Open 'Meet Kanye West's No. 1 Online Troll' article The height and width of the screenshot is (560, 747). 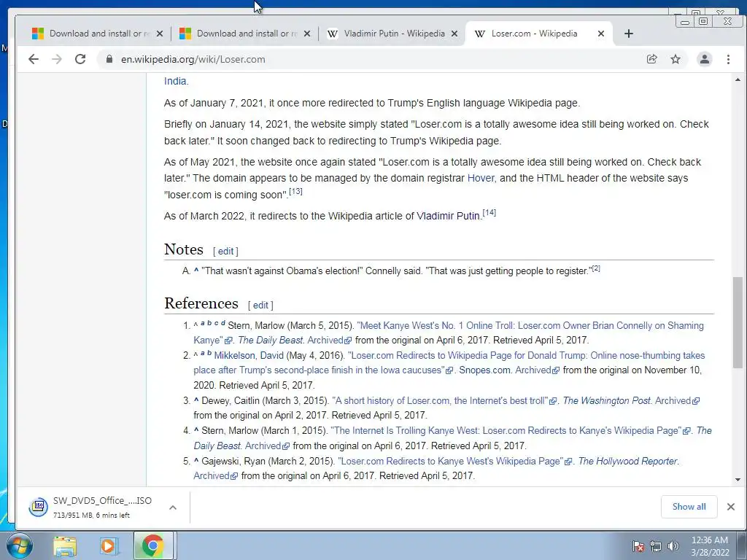[x=448, y=332]
